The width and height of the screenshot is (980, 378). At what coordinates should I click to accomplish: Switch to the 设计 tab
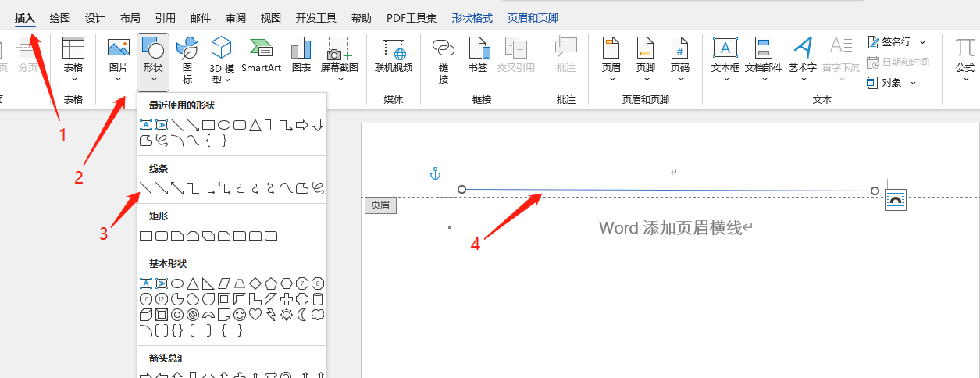tap(95, 18)
